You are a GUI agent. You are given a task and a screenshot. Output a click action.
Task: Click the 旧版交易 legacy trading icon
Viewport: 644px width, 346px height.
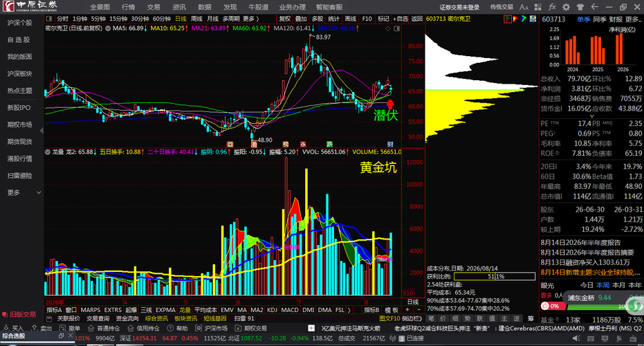click(5, 314)
